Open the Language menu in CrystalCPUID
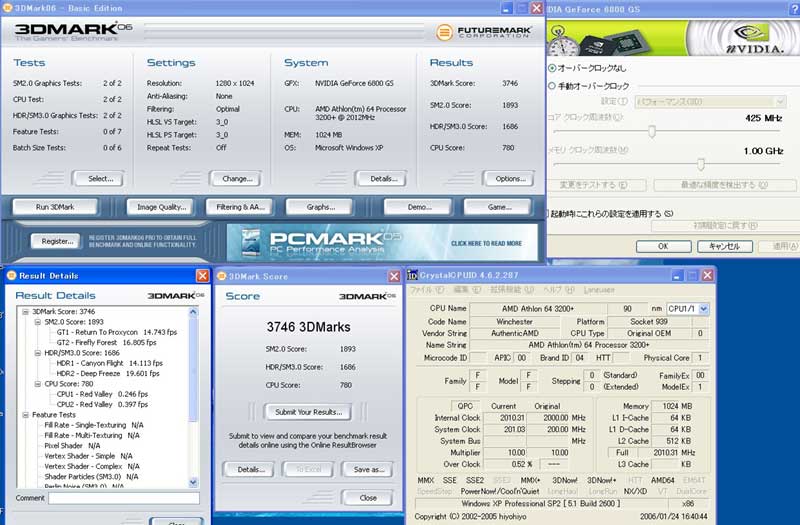The width and height of the screenshot is (800, 525). (x=599, y=290)
